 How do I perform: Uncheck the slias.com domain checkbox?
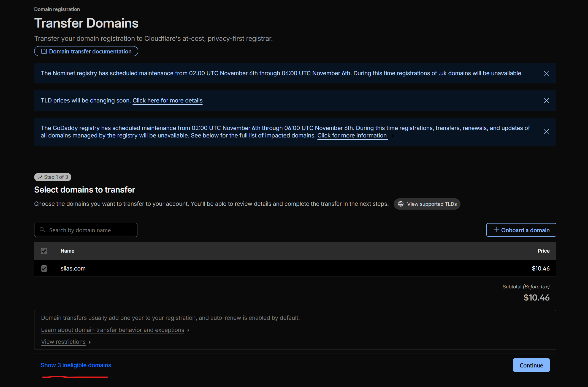(44, 269)
